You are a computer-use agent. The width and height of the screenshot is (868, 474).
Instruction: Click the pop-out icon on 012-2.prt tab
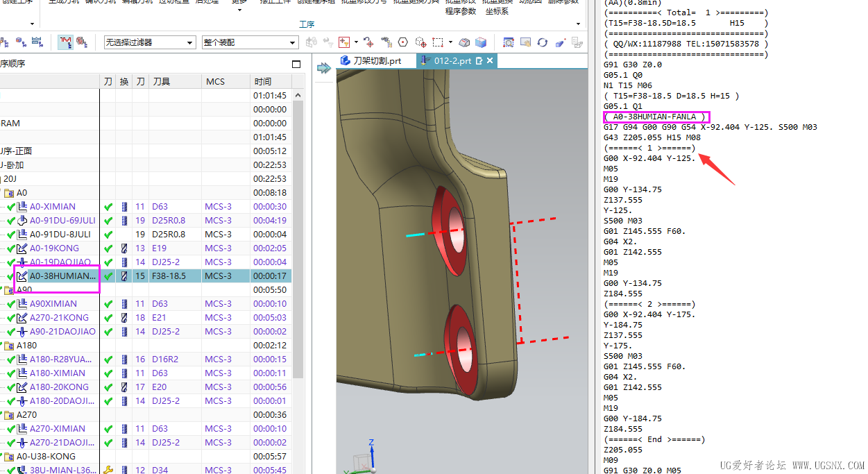(x=479, y=61)
